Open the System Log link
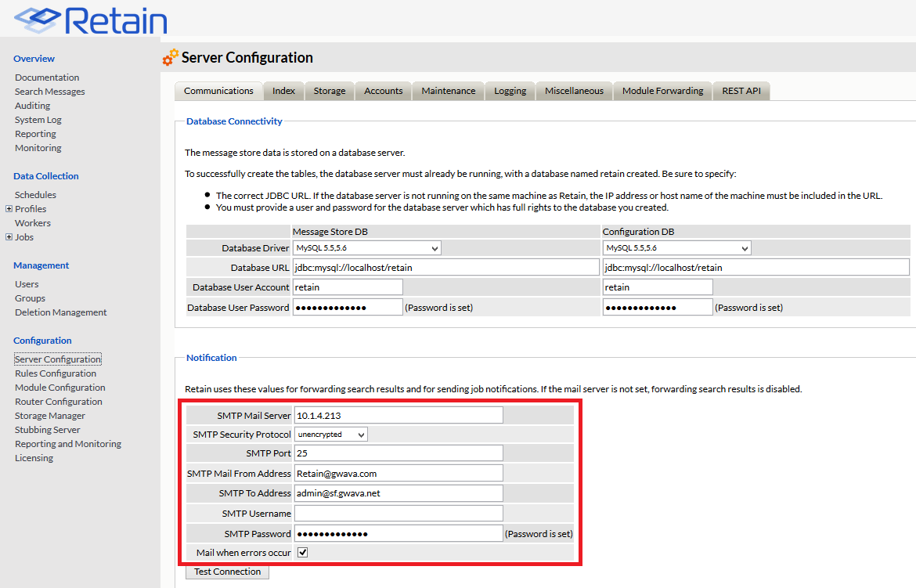Screen dimensions: 916x588 click(38, 119)
